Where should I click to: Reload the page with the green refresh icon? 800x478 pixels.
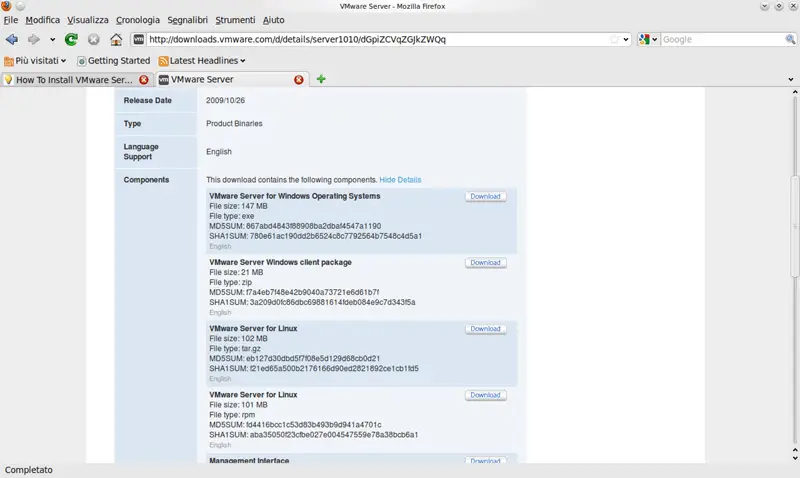coord(71,39)
